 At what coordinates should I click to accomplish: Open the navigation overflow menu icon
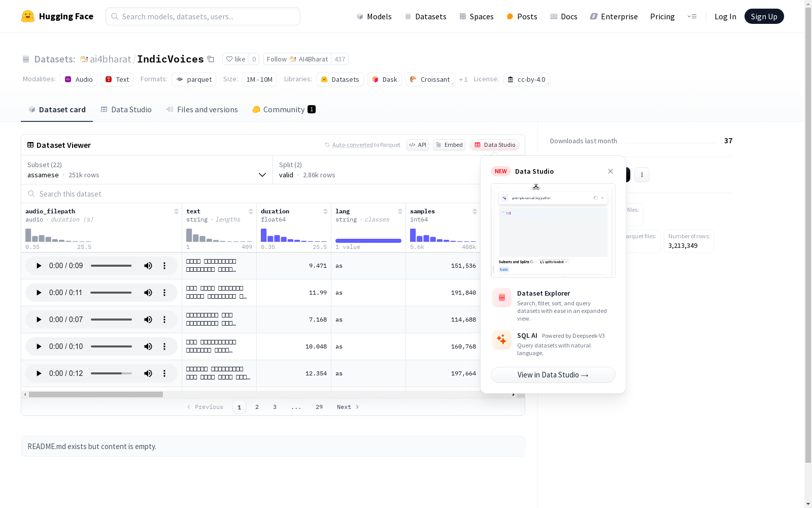pos(692,16)
